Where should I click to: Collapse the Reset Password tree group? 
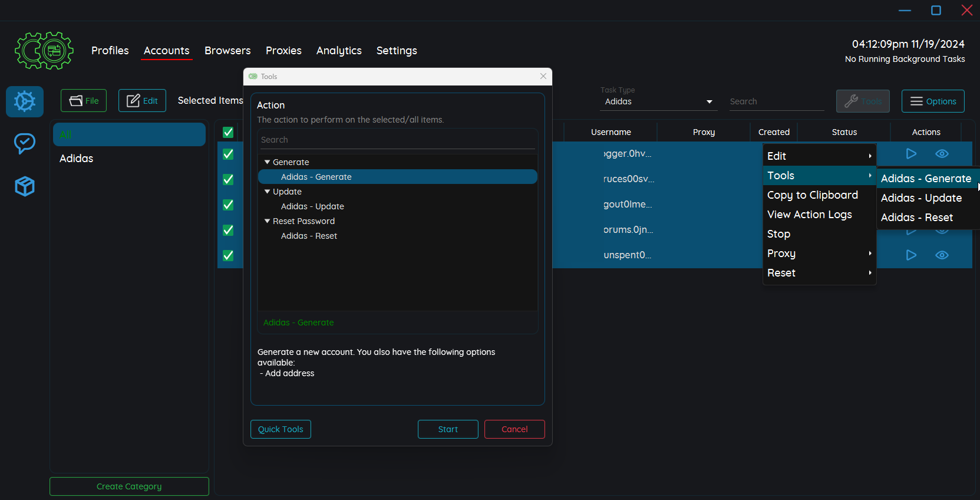(268, 221)
